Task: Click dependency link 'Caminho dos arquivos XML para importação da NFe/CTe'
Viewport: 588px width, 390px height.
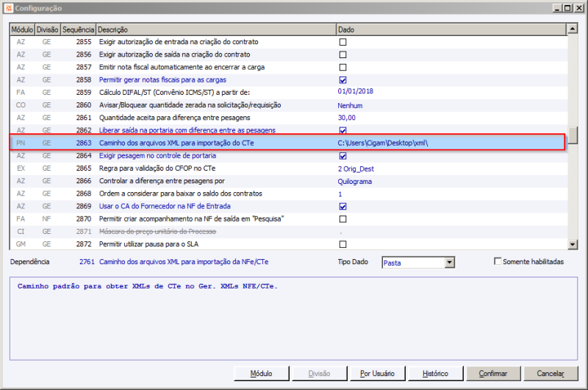Action: coord(184,262)
